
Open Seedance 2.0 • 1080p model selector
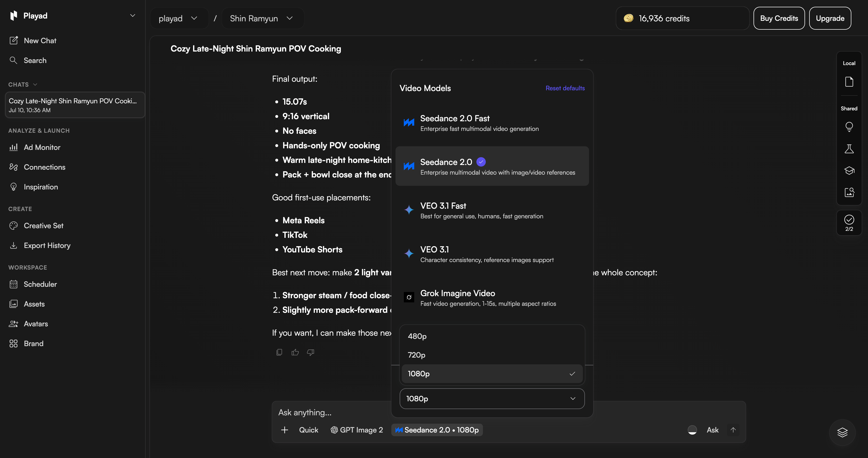[437, 430]
